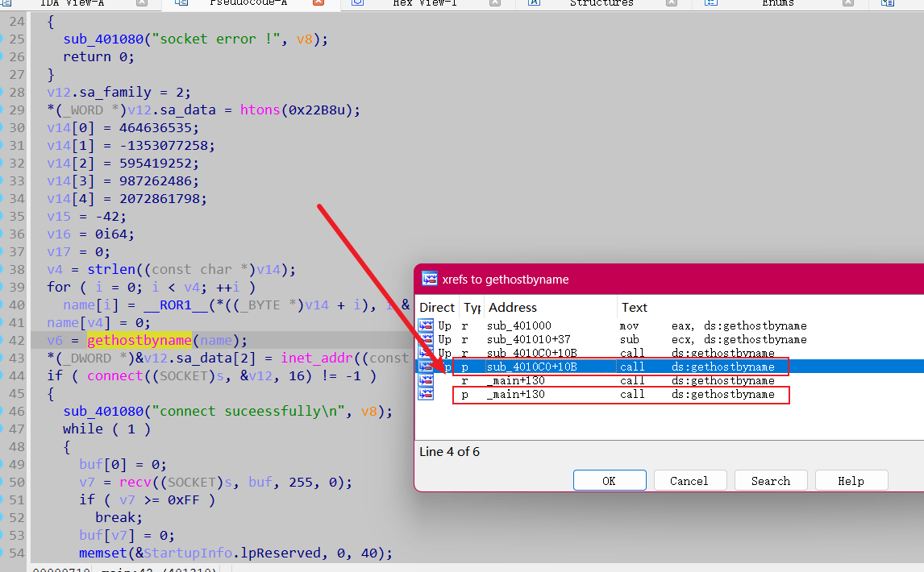Click the "socket error !" string literal
The height and width of the screenshot is (572, 924).
[x=215, y=39]
